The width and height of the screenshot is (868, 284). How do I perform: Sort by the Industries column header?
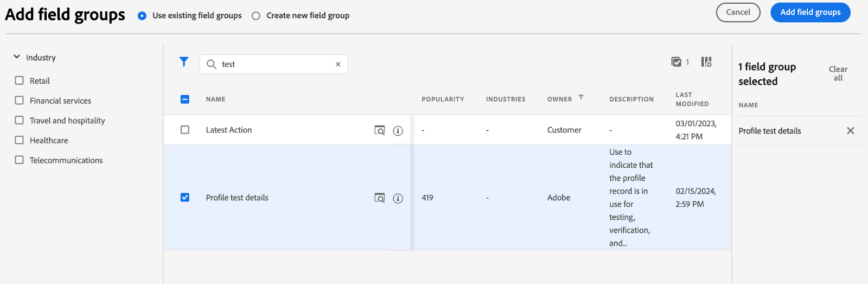point(506,99)
